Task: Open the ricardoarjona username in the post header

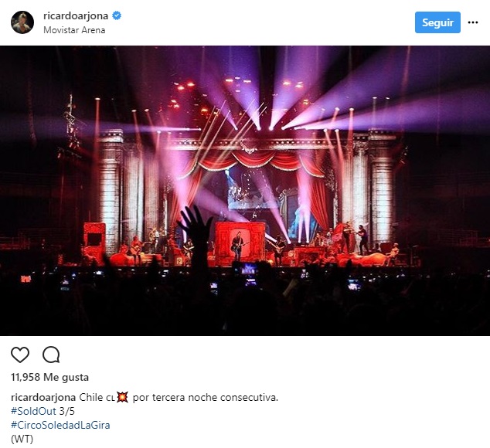Action: click(76, 15)
